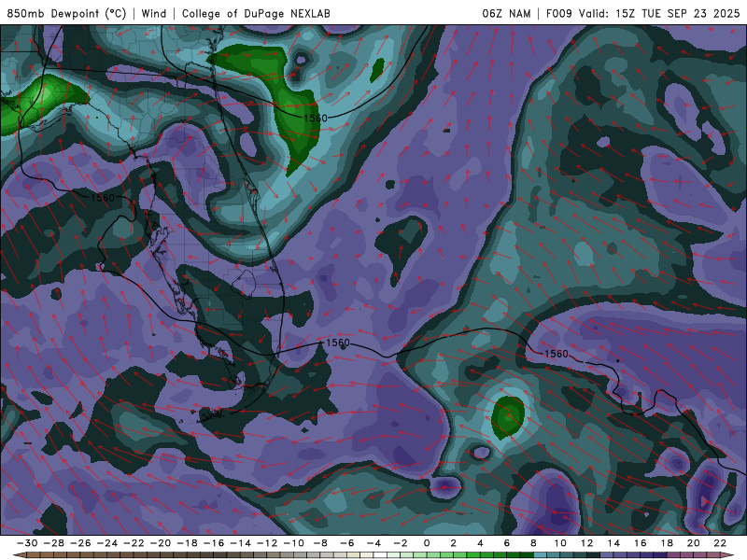Click the "850mb Dewpoint (°C)" title text
The image size is (747, 560).
[66, 13]
